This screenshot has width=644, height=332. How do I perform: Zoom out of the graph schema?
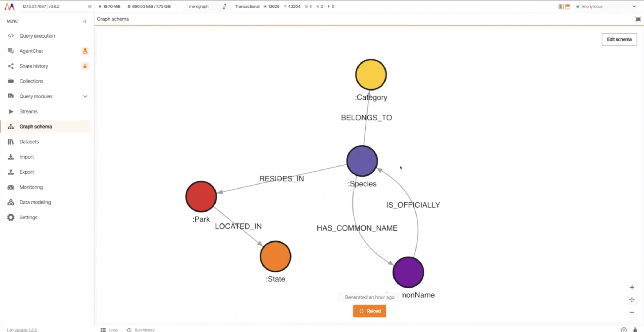[x=632, y=312]
